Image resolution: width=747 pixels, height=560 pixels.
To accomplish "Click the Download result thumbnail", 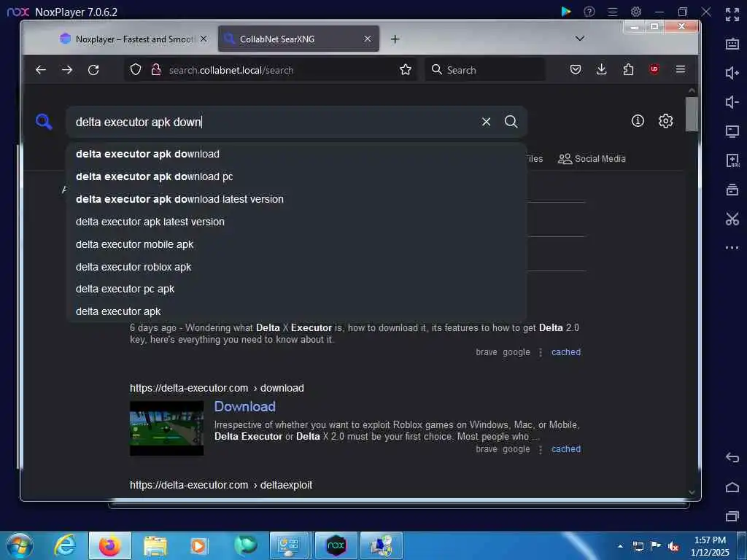I will point(167,428).
